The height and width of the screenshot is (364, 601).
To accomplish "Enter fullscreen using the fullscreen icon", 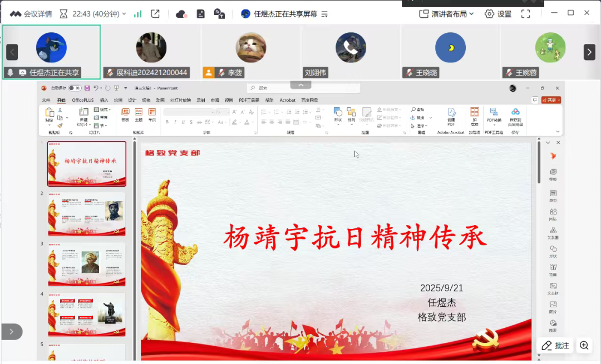I will click(x=526, y=14).
